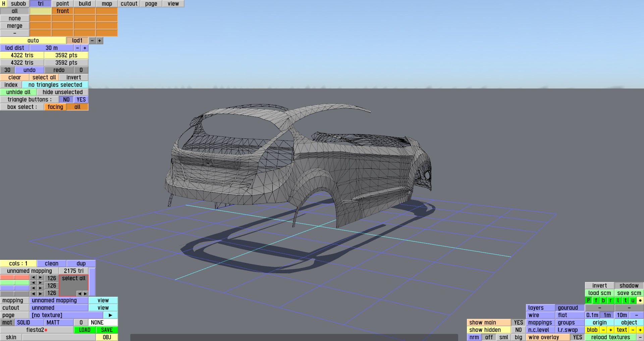
Task: Open the view tab beside the page tab
Action: pos(173,4)
